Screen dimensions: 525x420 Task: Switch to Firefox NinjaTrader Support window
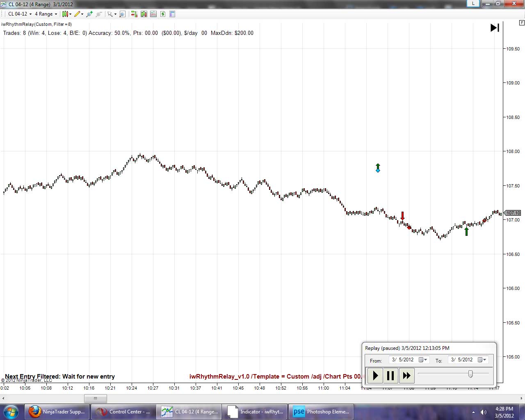coord(57,412)
